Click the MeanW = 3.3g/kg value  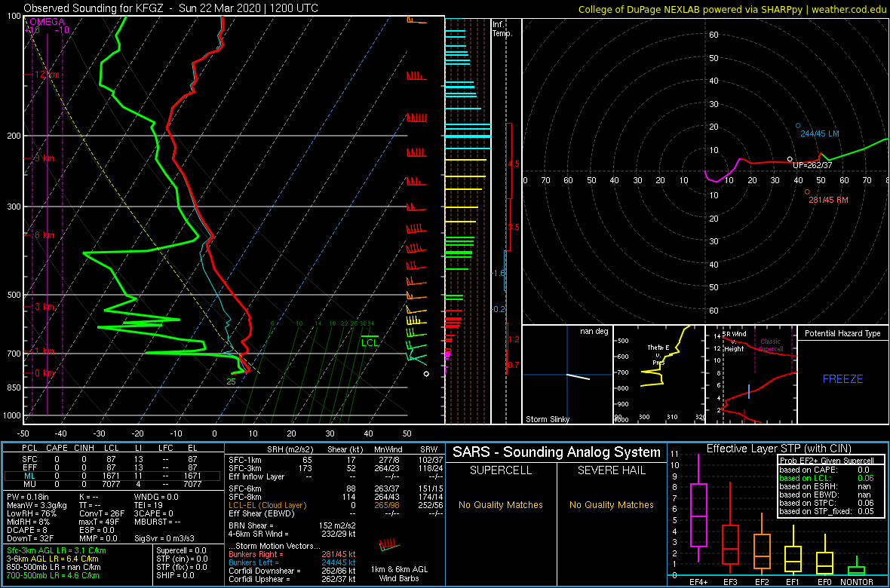pos(35,505)
